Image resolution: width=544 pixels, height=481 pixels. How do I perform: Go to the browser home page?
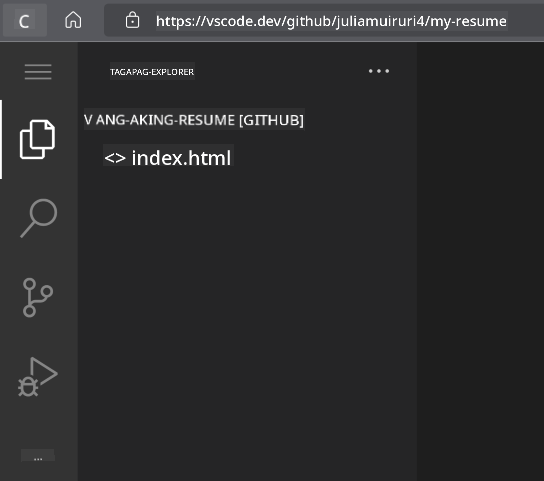73,20
